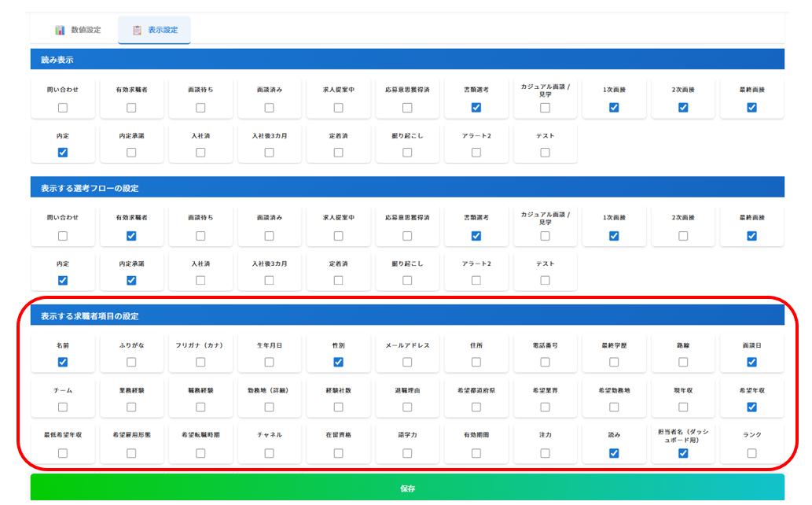Uncheck 内定承諾 in 選考フロー settings
This screenshot has width=812, height=505.
coord(131,280)
